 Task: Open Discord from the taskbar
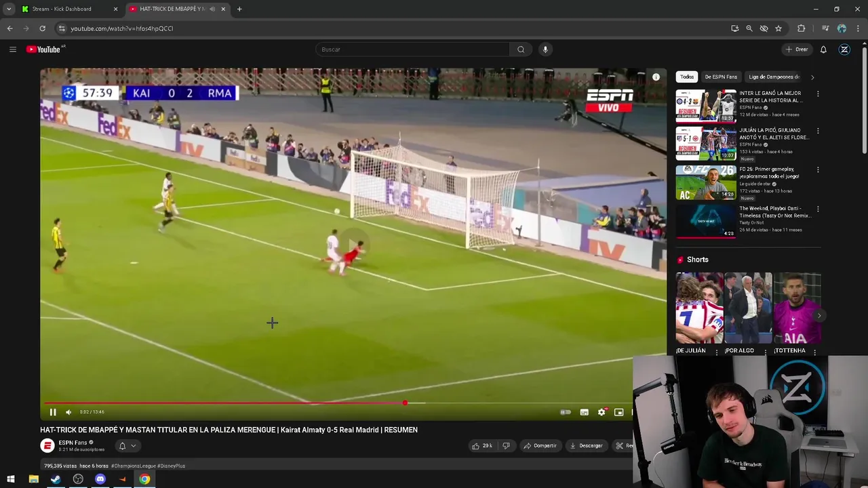100,479
